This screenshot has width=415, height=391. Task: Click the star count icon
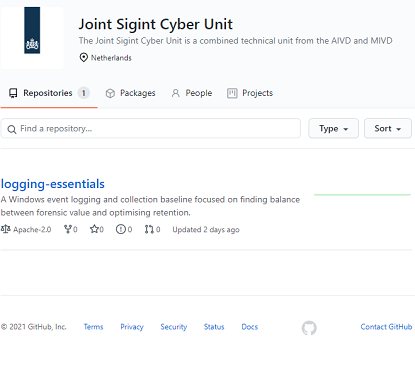coord(94,229)
